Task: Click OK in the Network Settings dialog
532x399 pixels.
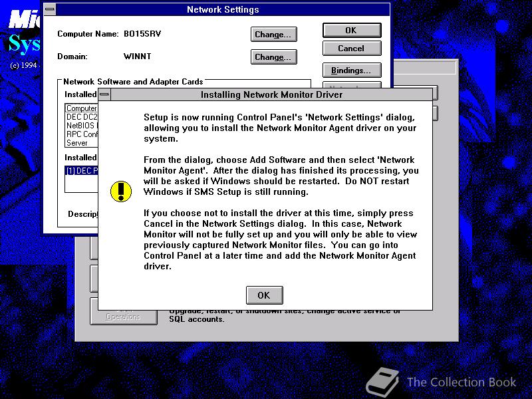Action: [x=352, y=31]
